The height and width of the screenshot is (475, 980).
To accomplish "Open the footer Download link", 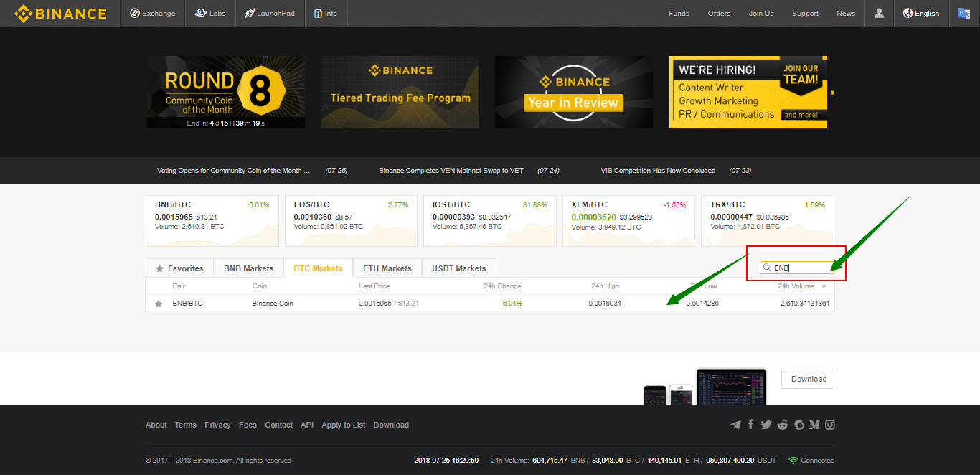I will pos(391,425).
